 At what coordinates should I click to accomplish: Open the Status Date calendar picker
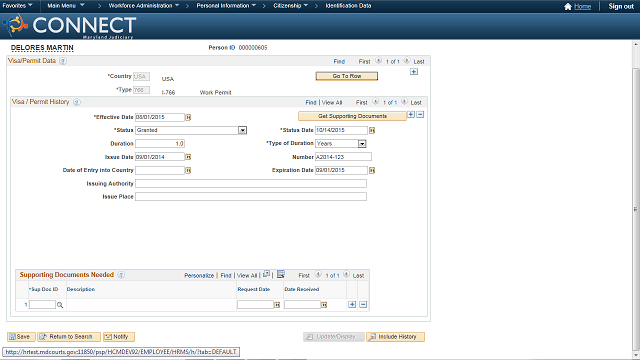(372, 130)
